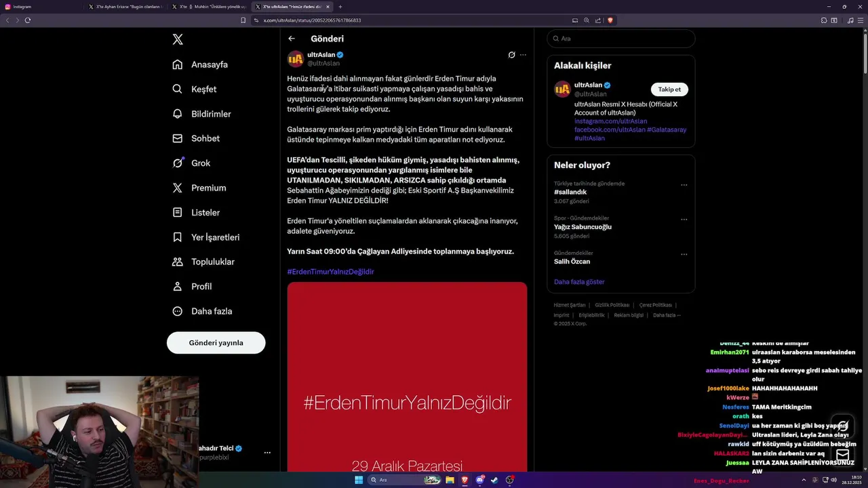The image size is (868, 488).
Task: Open Discord from taskbar
Action: coord(479,480)
